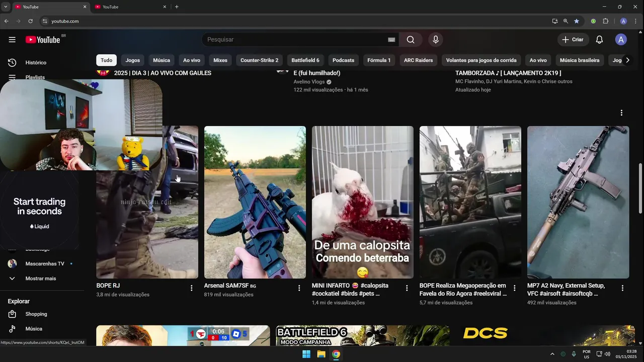Open the Battlefield 6 Modo Campanha video thumbnail

363,336
